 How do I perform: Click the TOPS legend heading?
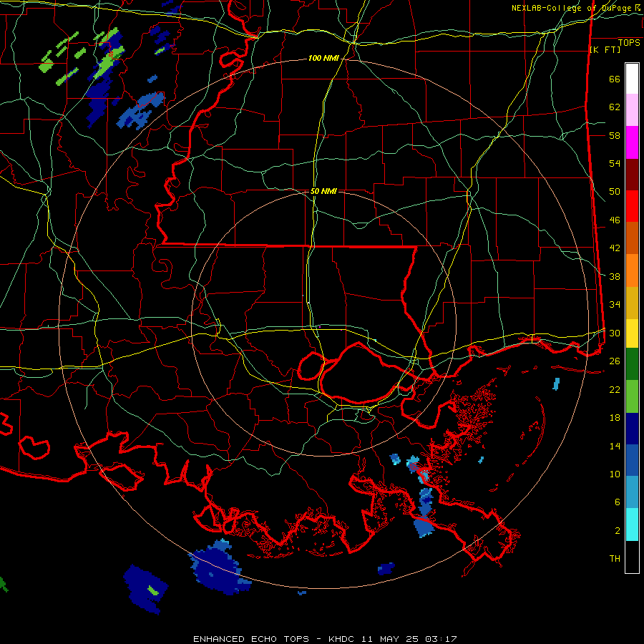629,43
